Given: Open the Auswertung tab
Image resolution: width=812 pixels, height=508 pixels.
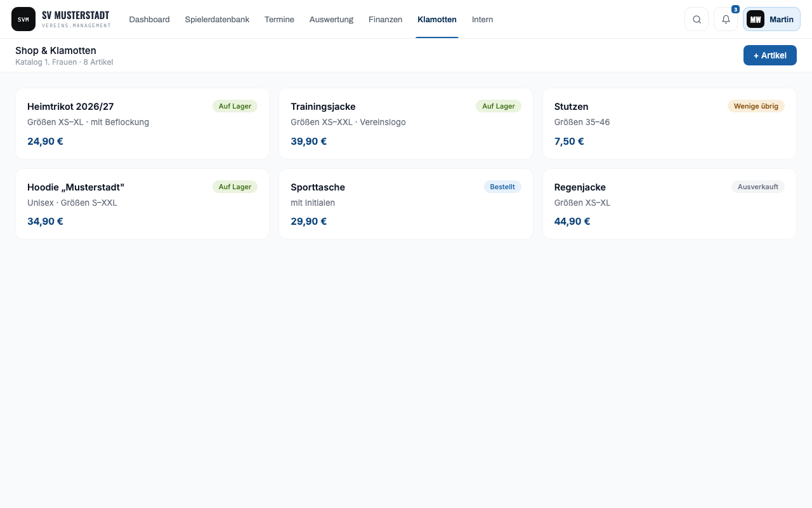Looking at the screenshot, I should (x=331, y=20).
